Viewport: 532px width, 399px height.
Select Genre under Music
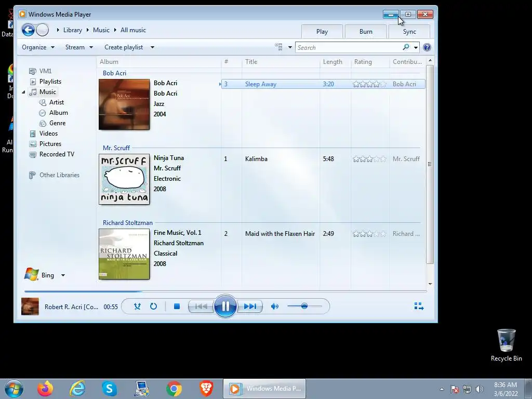(52, 123)
